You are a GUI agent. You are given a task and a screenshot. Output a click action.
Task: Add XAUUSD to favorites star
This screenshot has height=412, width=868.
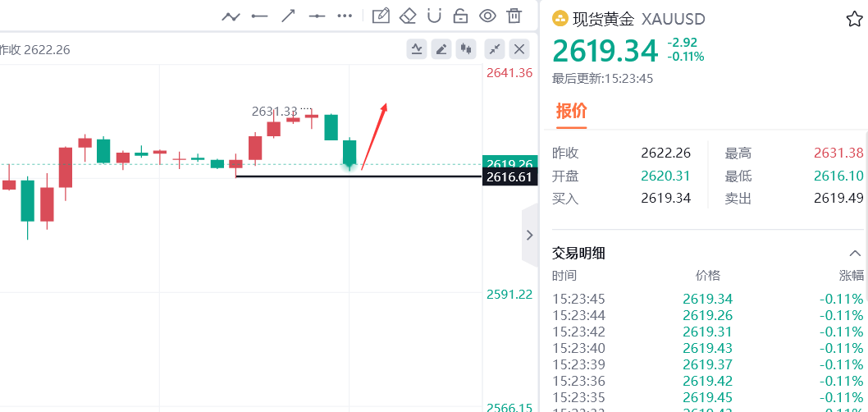click(854, 19)
